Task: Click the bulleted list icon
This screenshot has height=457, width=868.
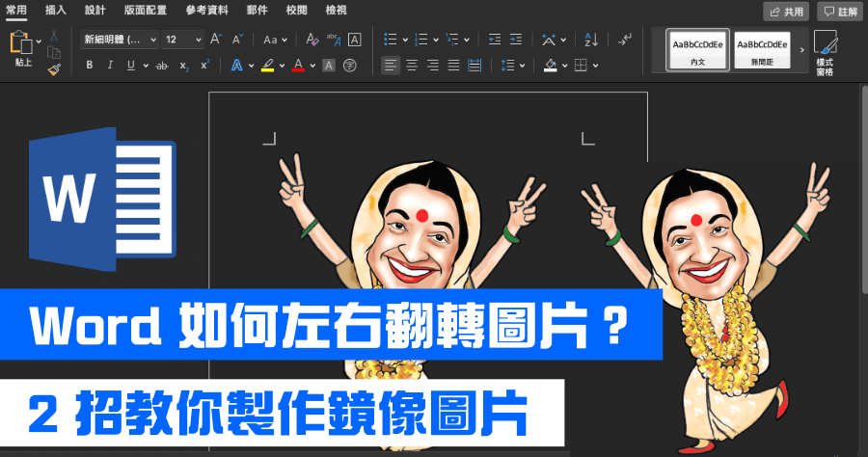Action: 391,40
